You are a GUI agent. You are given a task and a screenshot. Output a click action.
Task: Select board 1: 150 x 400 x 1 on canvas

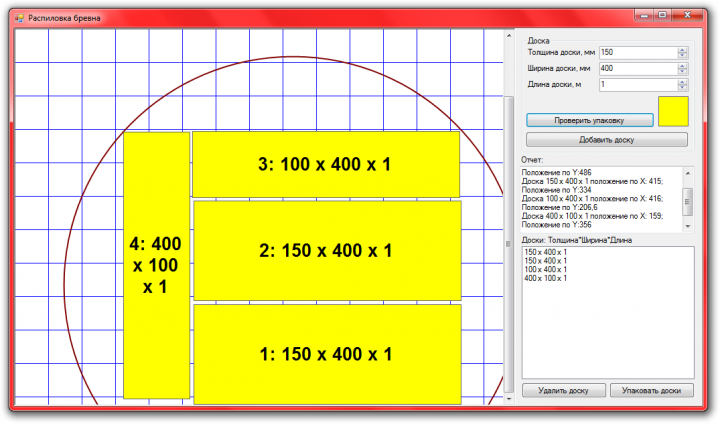(327, 354)
